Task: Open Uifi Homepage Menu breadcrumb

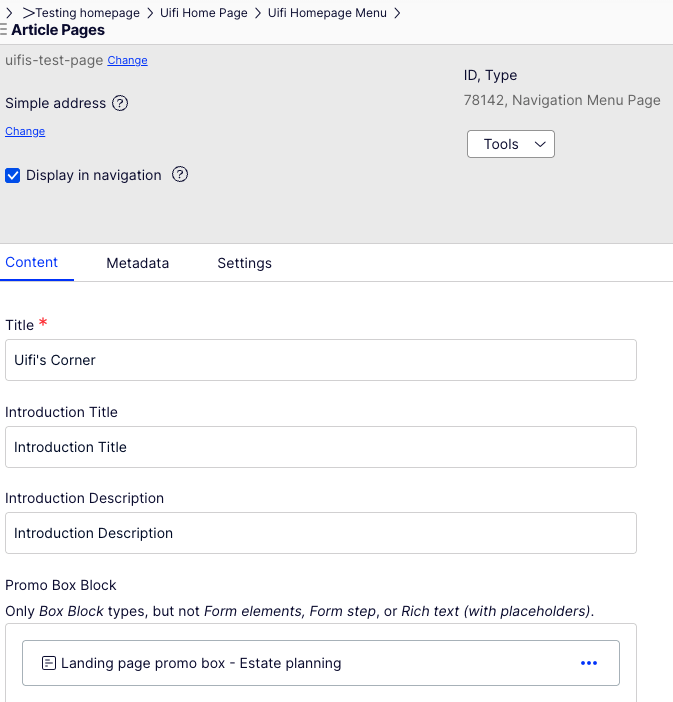Action: pos(327,13)
